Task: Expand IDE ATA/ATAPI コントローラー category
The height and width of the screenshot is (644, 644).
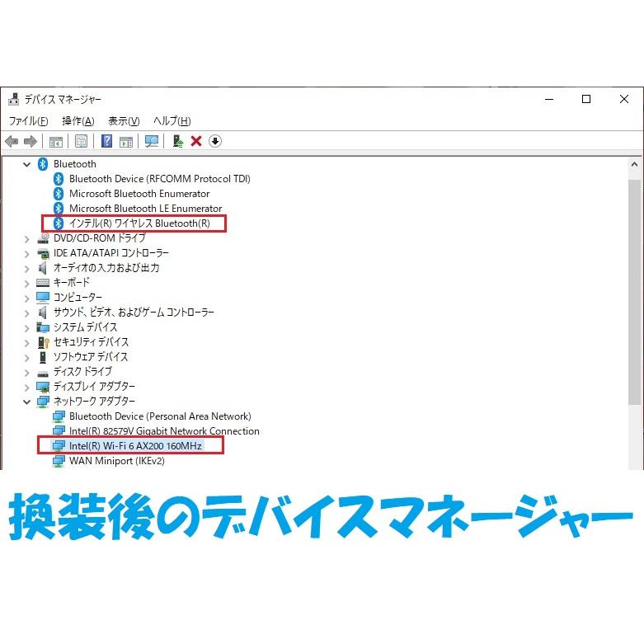Action: (x=27, y=254)
